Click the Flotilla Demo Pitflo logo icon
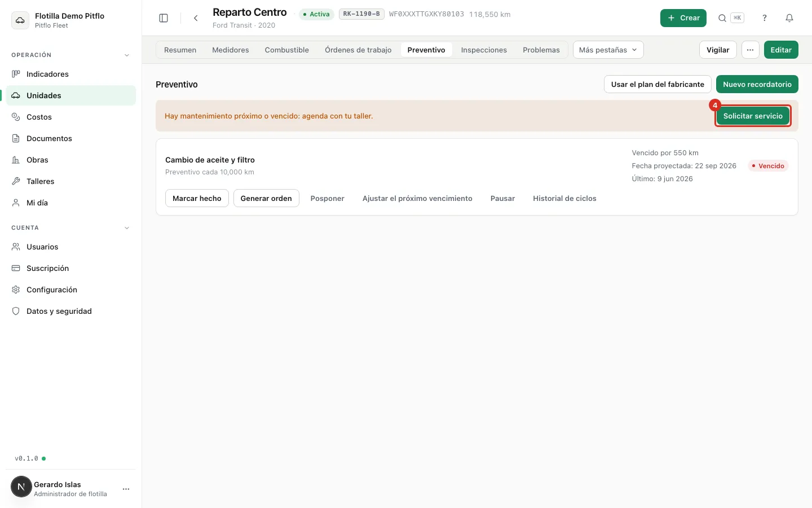The width and height of the screenshot is (812, 508). click(x=20, y=20)
